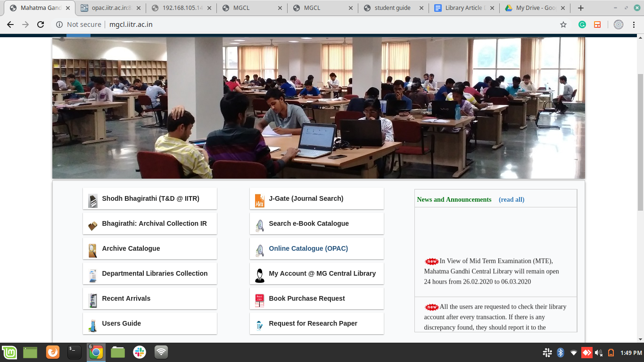Click the Book Purchase Request icon
The height and width of the screenshot is (362, 644).
(x=259, y=300)
